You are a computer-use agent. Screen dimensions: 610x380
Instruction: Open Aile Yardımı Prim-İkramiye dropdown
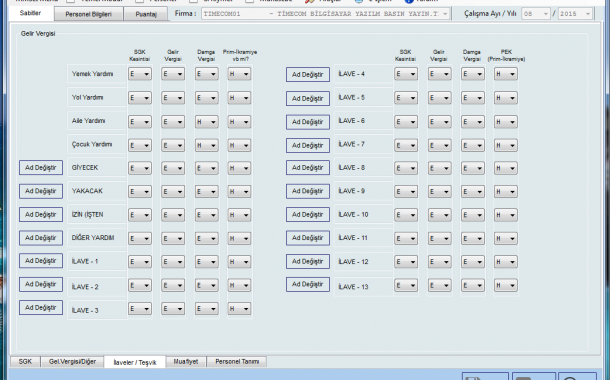tap(239, 122)
